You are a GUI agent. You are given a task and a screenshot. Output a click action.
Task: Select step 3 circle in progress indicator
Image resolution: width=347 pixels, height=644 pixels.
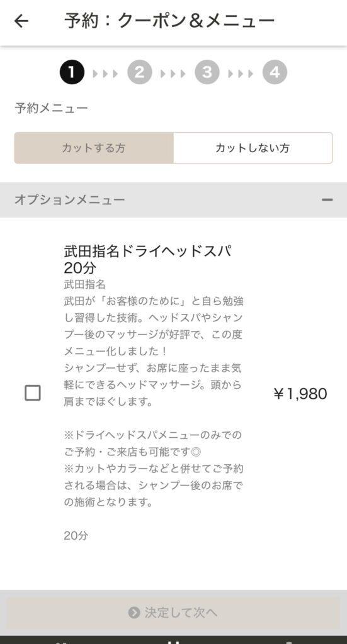tap(207, 72)
